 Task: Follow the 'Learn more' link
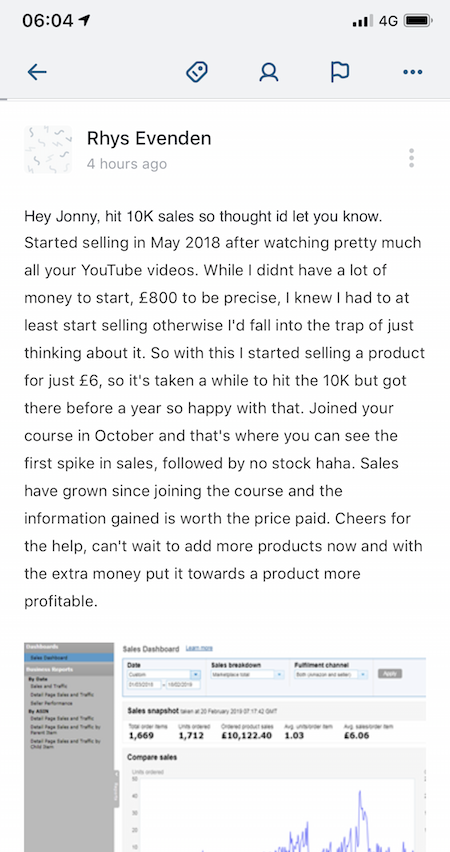[199, 648]
